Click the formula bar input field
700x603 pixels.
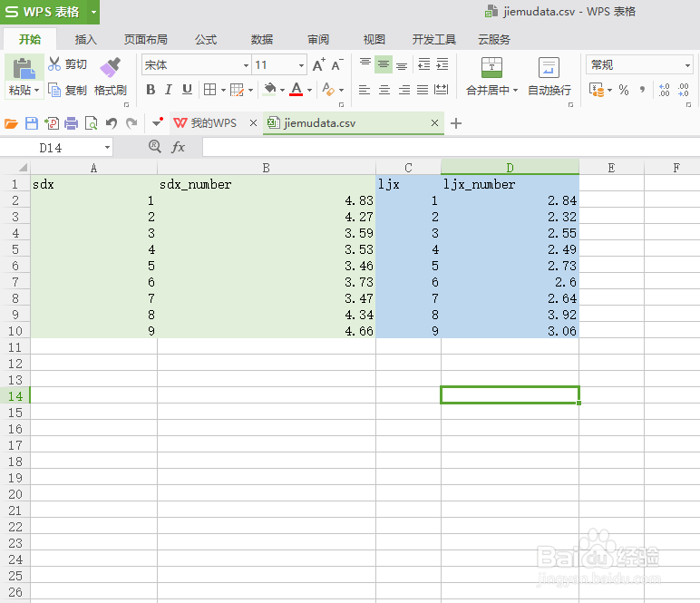click(x=451, y=147)
